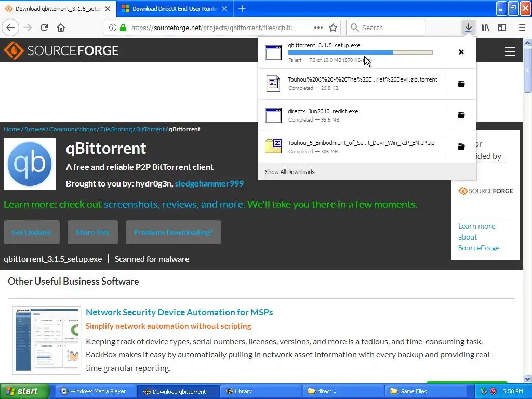Open File Sharing breadcrumb link
Screen dimensions: 532x399
pos(116,129)
